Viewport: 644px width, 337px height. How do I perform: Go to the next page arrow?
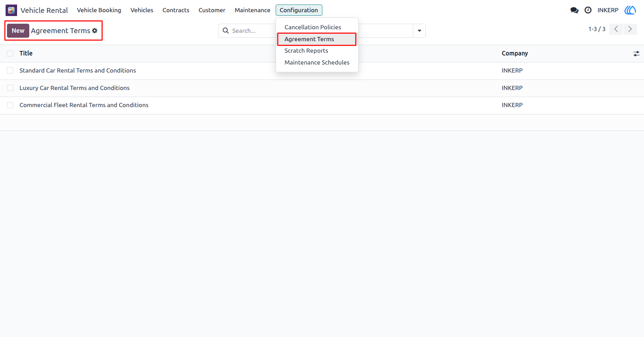630,29
